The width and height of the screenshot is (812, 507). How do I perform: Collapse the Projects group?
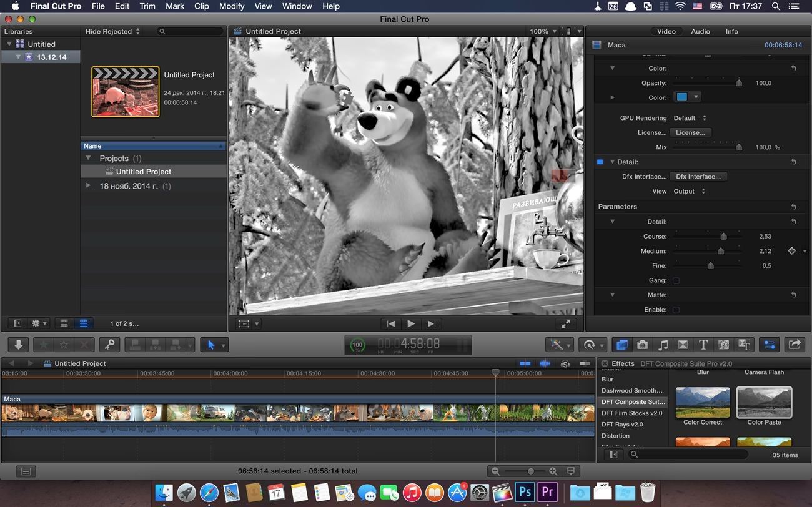[x=88, y=159]
